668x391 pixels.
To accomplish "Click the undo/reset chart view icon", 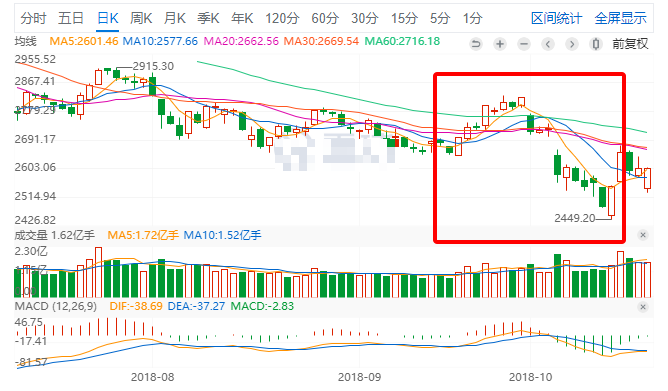I will (476, 44).
